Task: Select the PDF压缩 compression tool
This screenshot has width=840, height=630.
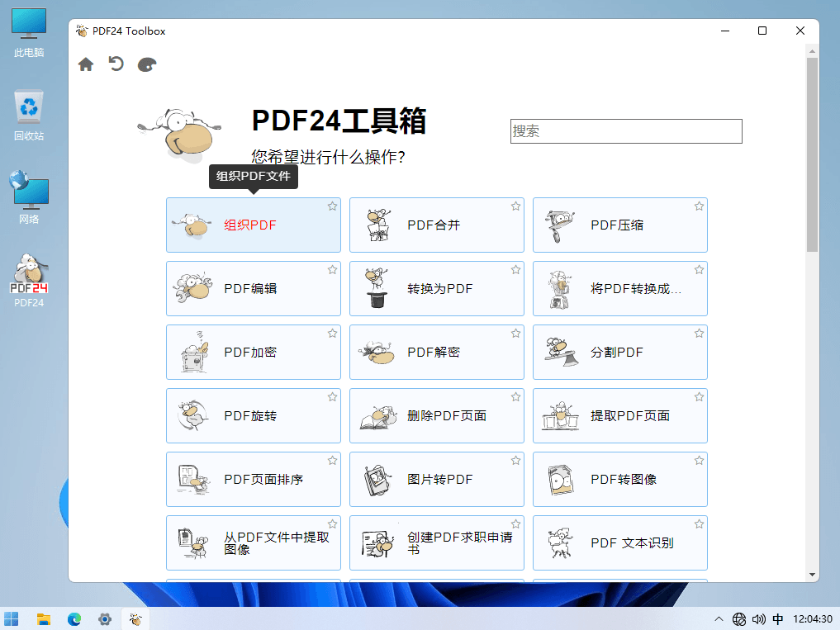Action: [619, 225]
